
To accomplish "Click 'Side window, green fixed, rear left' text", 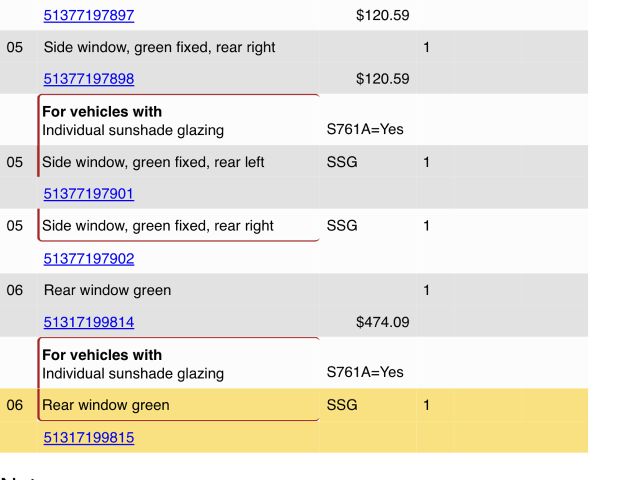I will [x=153, y=162].
